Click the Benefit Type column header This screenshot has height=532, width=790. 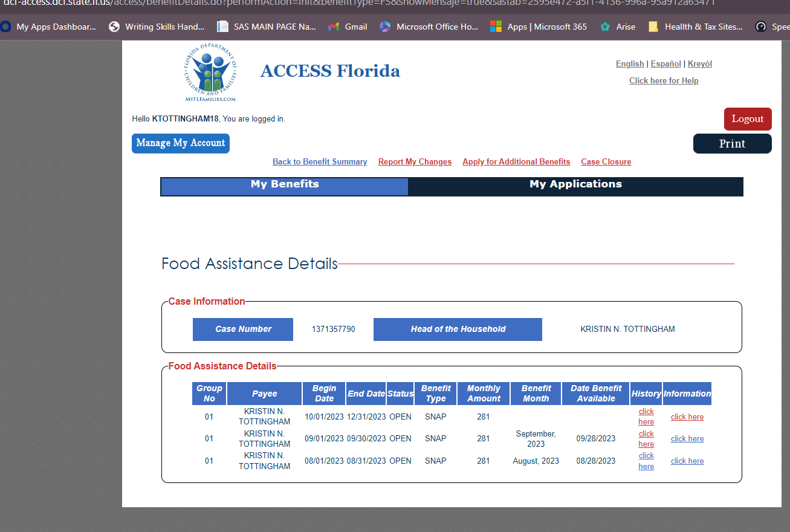(436, 394)
